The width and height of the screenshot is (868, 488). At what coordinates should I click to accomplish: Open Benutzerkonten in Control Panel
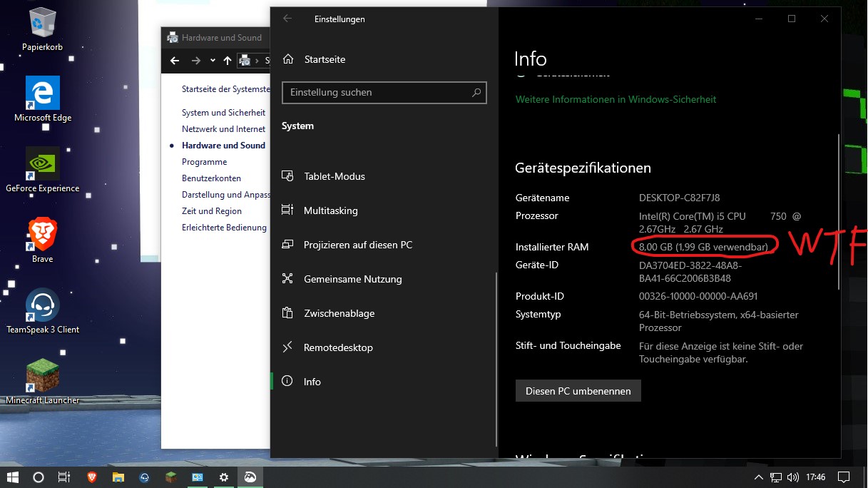tap(211, 178)
